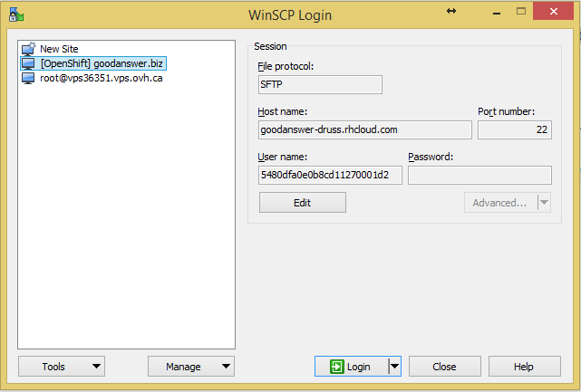Click the WinSCP application icon in title bar

(x=16, y=14)
